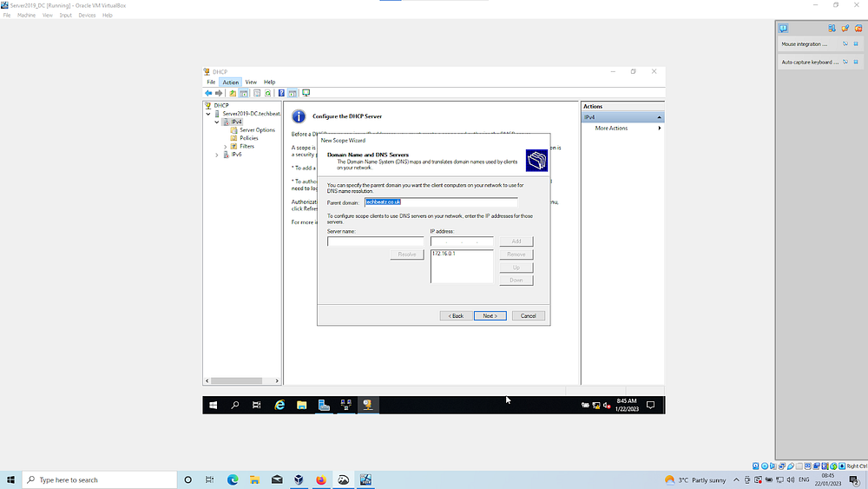Viewport: 868px width, 489px height.
Task: Launch Internet Explorer from guest taskbar
Action: click(x=279, y=406)
